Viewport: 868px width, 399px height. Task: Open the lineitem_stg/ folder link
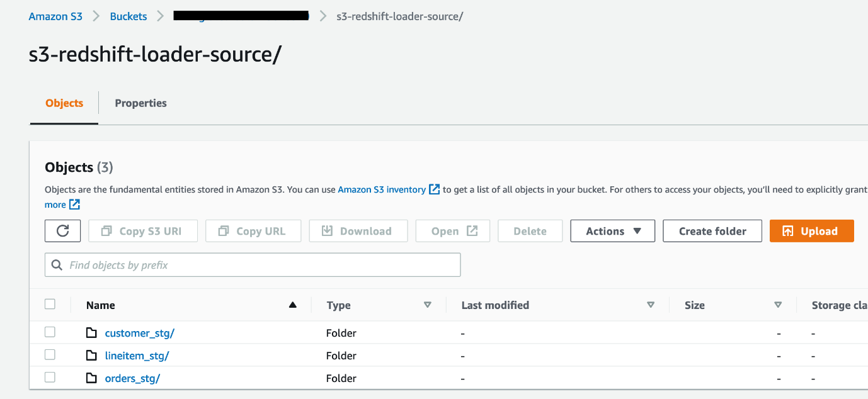point(137,356)
